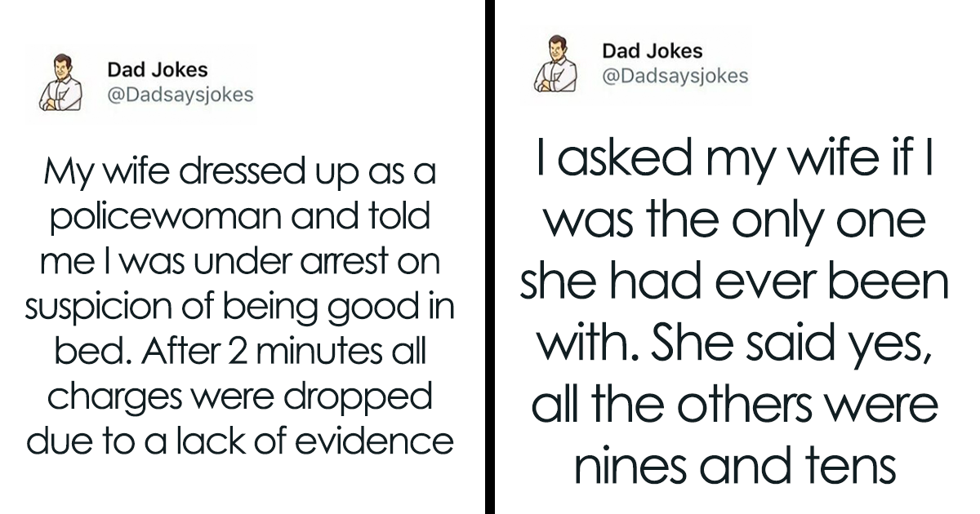
Task: Click the @Dadsaysjokes handle in left tweet
Action: click(x=180, y=95)
